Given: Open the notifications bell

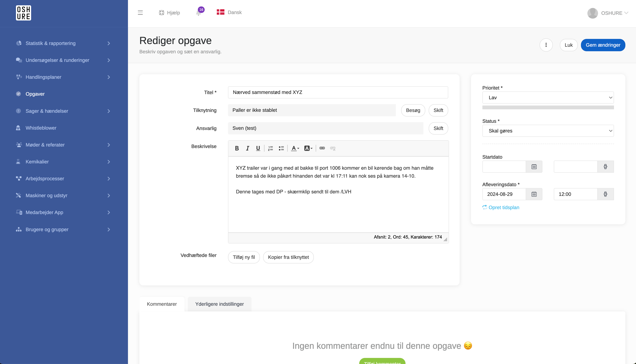Looking at the screenshot, I should [199, 13].
